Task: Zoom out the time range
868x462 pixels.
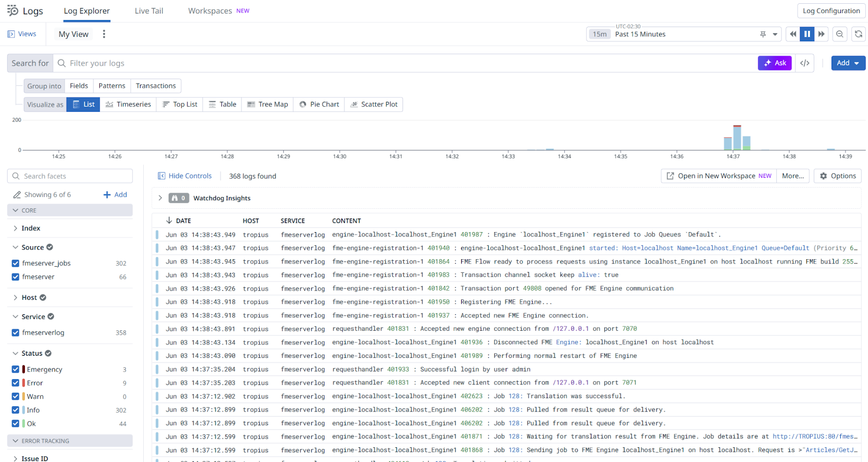Action: click(840, 34)
